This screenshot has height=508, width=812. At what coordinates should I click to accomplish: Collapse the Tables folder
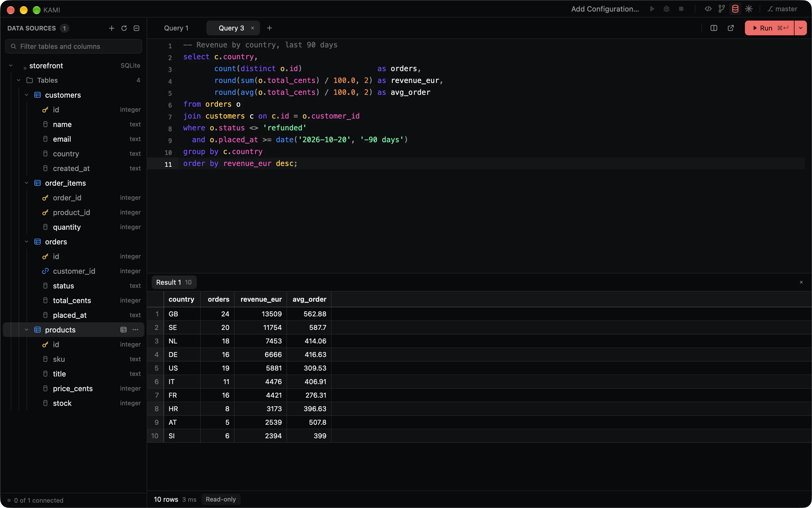click(19, 80)
